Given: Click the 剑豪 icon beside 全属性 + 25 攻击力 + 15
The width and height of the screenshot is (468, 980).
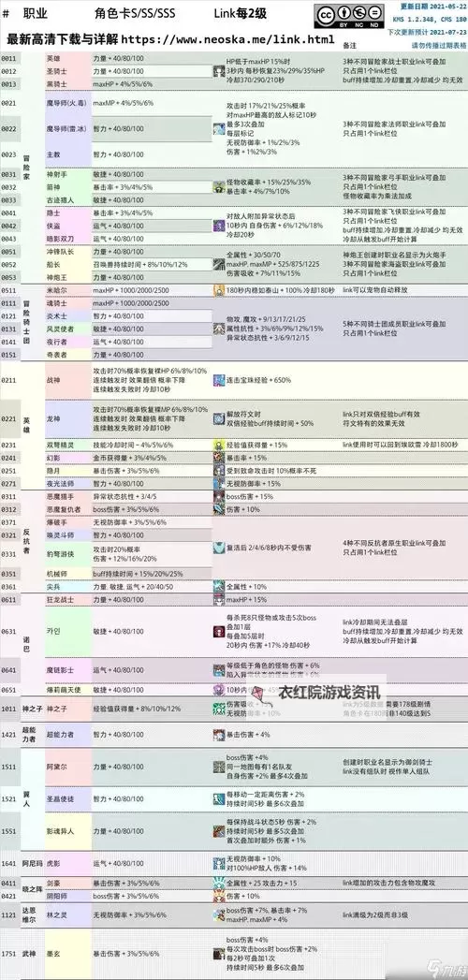Looking at the screenshot, I should click(219, 883).
